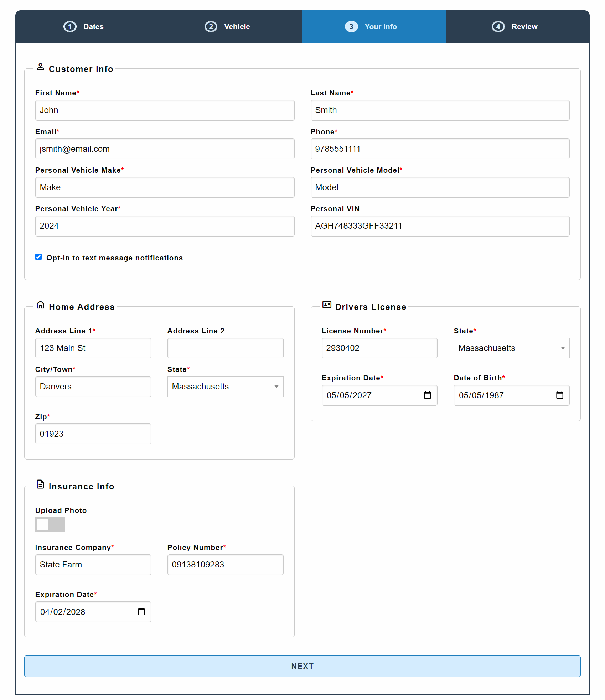The height and width of the screenshot is (700, 605).
Task: Open calendar picker for license Expiration Date
Action: click(427, 395)
